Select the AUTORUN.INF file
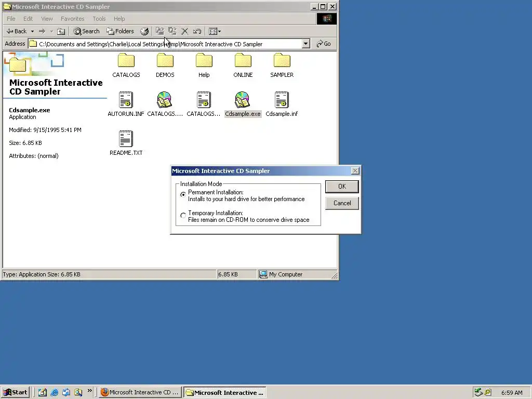 pyautogui.click(x=126, y=104)
